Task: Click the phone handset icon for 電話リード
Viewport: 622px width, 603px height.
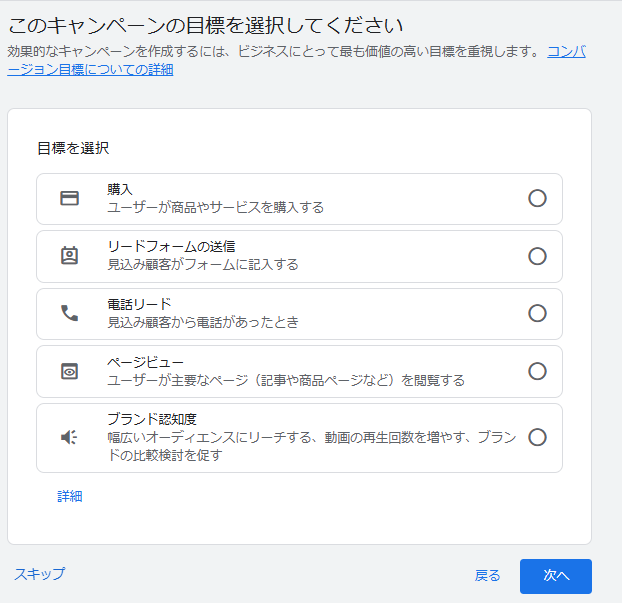Action: coord(69,313)
